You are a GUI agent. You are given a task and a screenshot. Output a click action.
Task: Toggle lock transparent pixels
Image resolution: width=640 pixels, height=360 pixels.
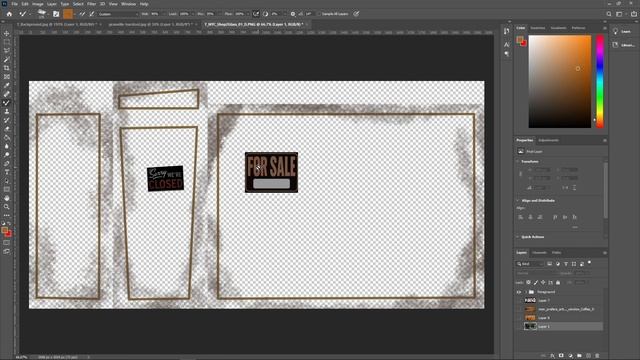pyautogui.click(x=529, y=282)
